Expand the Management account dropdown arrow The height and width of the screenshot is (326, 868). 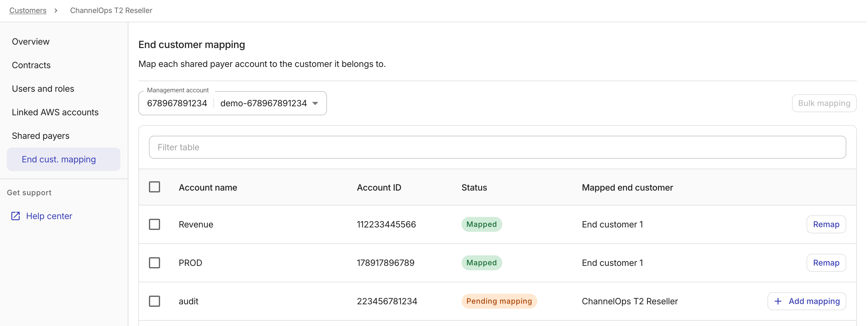315,103
